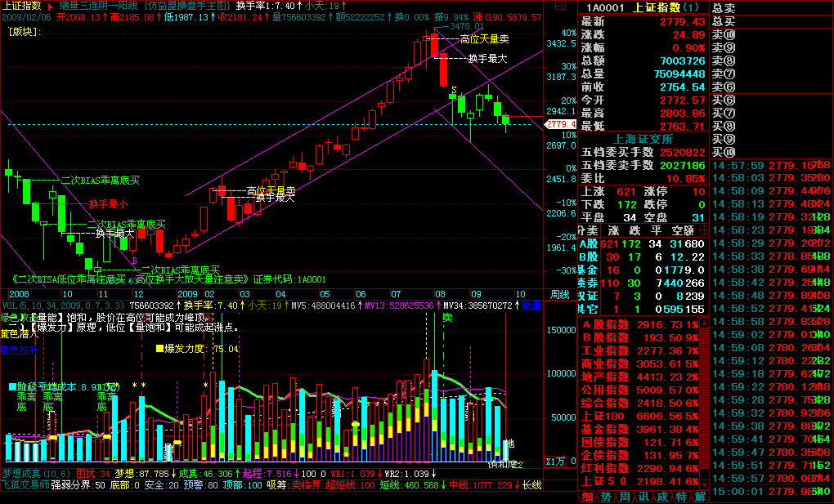Select the A股 category row

pos(643,244)
